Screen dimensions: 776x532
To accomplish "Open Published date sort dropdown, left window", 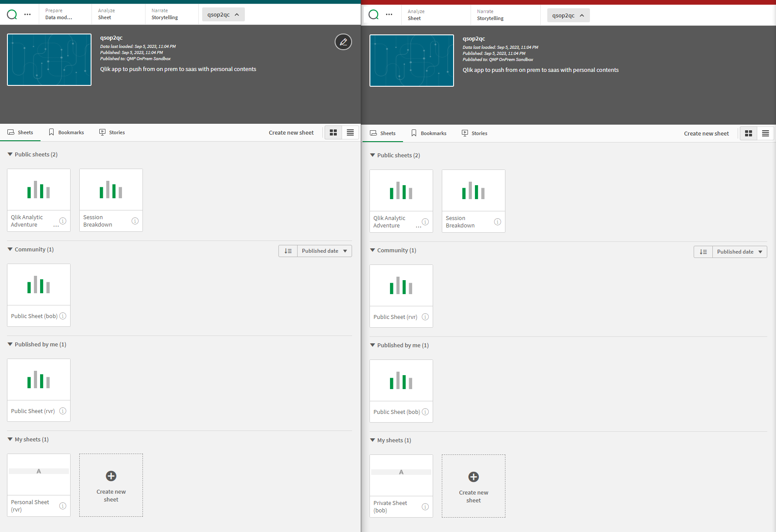I will tap(324, 251).
